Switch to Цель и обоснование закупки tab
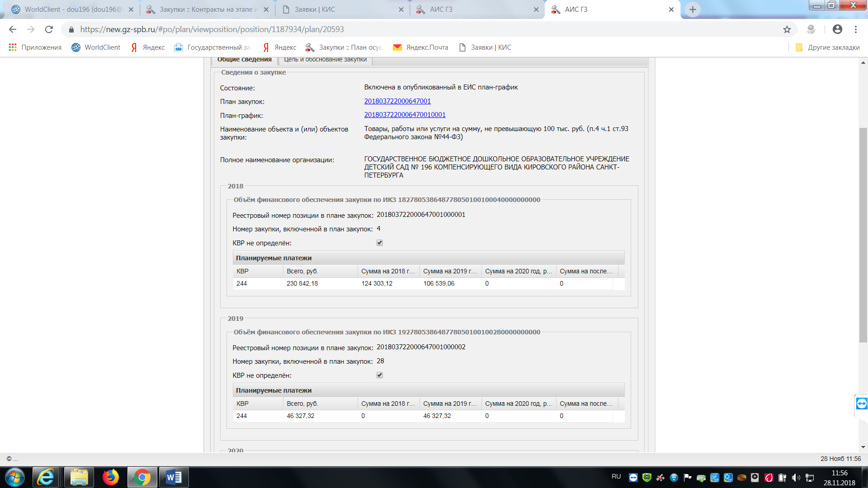 [x=325, y=60]
